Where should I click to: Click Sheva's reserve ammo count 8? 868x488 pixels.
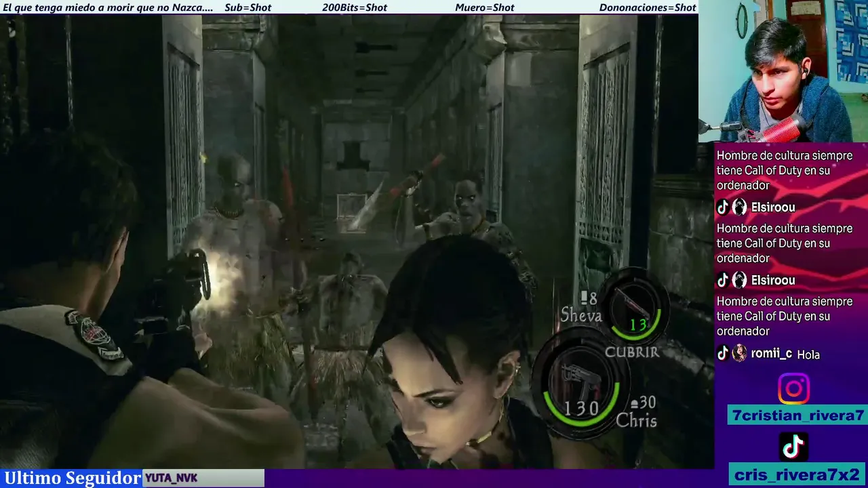click(589, 298)
